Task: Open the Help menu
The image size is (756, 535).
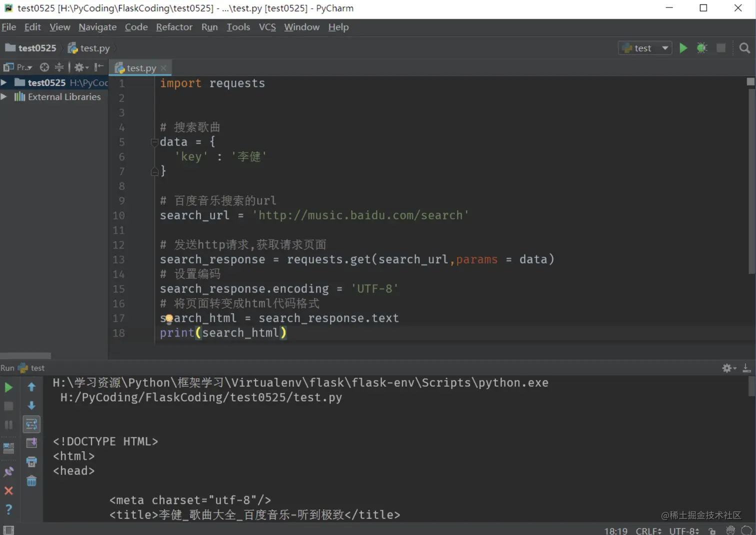Action: [x=338, y=27]
